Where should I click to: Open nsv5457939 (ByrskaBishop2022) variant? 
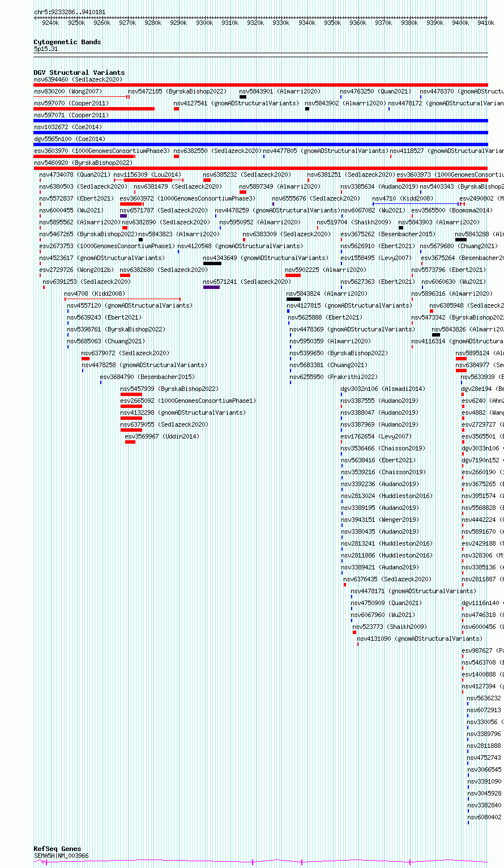169,389
